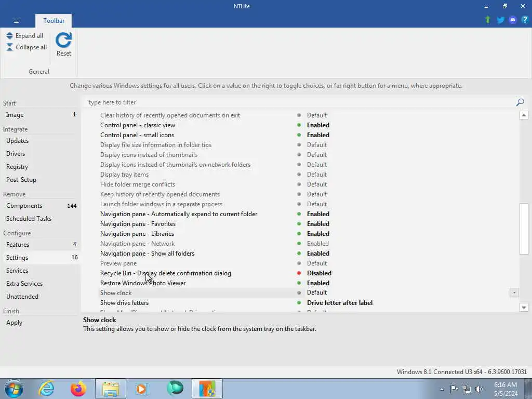
Task: Open the Action Center flag icon
Action: point(454,389)
